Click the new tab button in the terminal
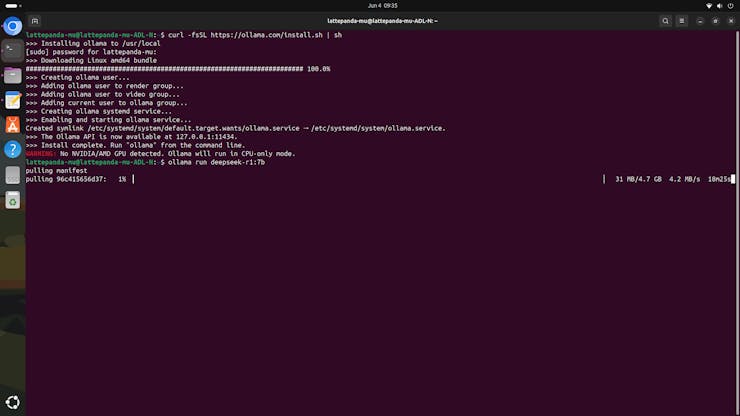 pos(35,21)
